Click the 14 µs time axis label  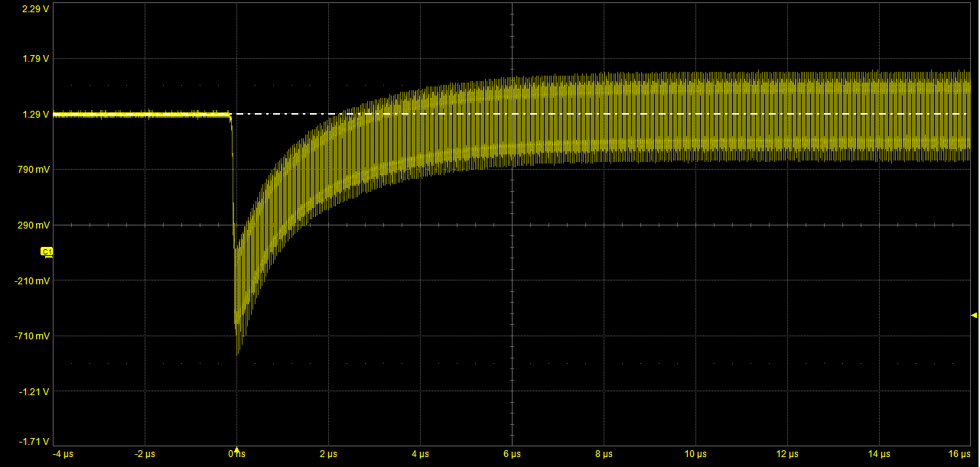(x=880, y=455)
